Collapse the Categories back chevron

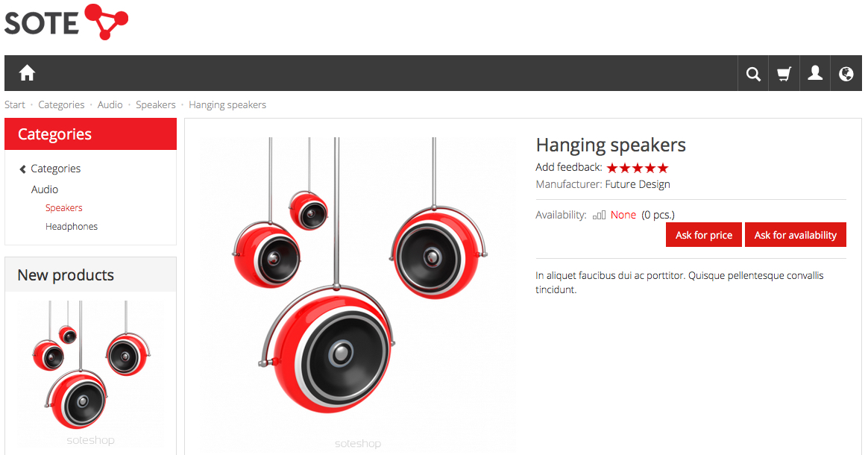tap(22, 169)
